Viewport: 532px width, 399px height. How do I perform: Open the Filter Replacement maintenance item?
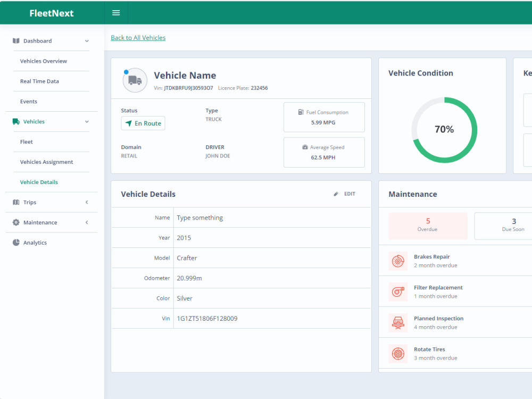tap(455, 292)
